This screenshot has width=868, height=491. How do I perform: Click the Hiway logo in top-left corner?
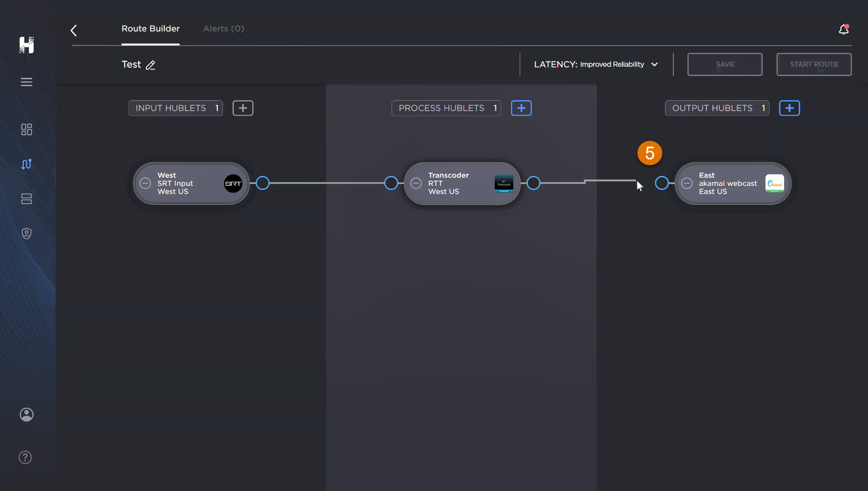pyautogui.click(x=26, y=45)
